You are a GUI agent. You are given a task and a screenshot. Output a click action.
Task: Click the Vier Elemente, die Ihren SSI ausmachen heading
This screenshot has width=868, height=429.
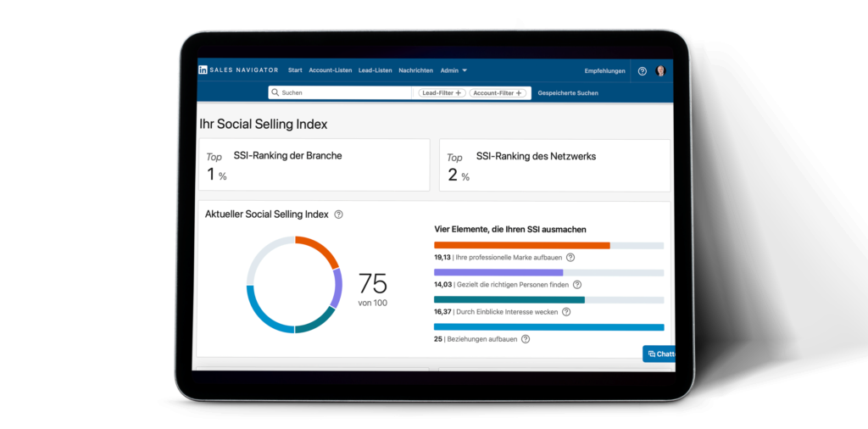[x=509, y=229]
